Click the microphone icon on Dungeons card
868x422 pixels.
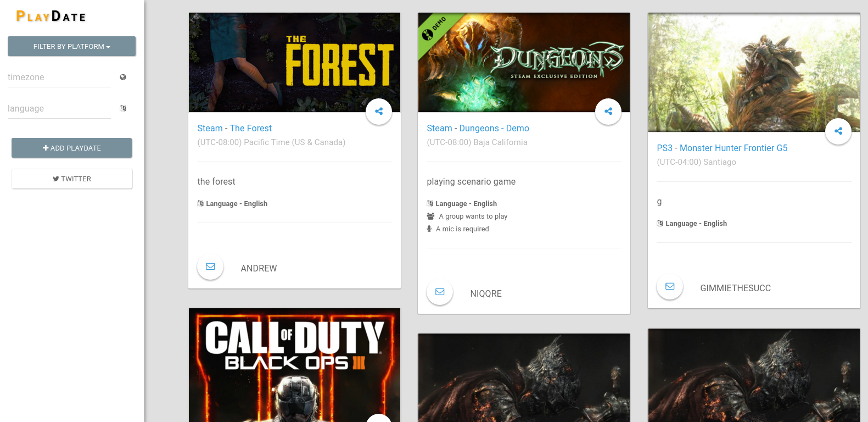pos(429,229)
